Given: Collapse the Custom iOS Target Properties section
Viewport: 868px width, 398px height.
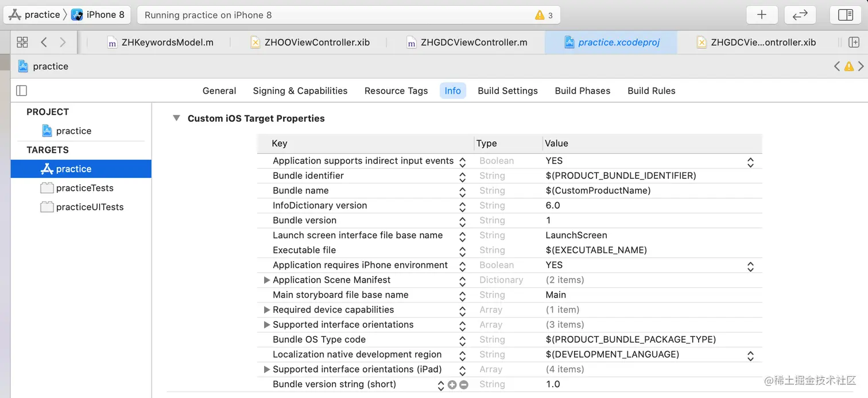Looking at the screenshot, I should pos(176,118).
